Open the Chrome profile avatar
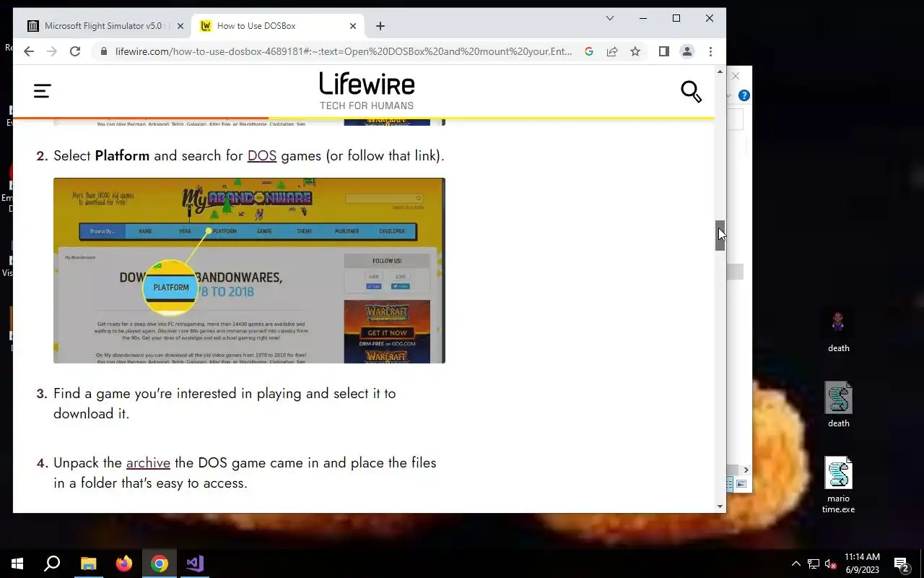This screenshot has width=924, height=578. (x=687, y=51)
